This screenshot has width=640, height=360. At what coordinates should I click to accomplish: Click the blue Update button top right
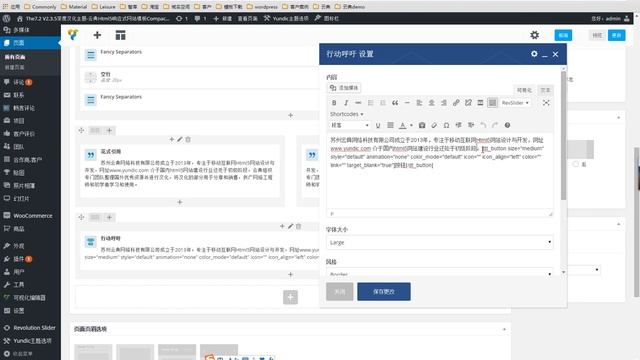click(616, 35)
